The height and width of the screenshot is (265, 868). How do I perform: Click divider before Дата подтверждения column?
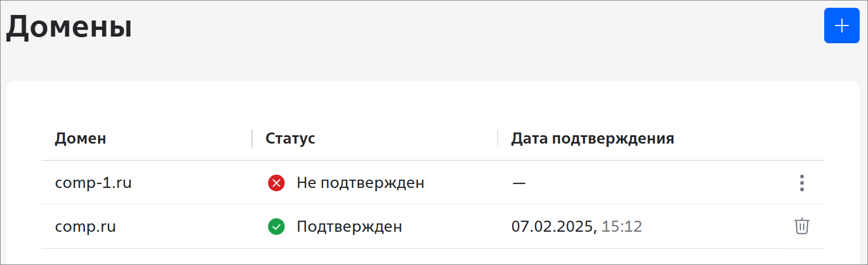[x=498, y=139]
